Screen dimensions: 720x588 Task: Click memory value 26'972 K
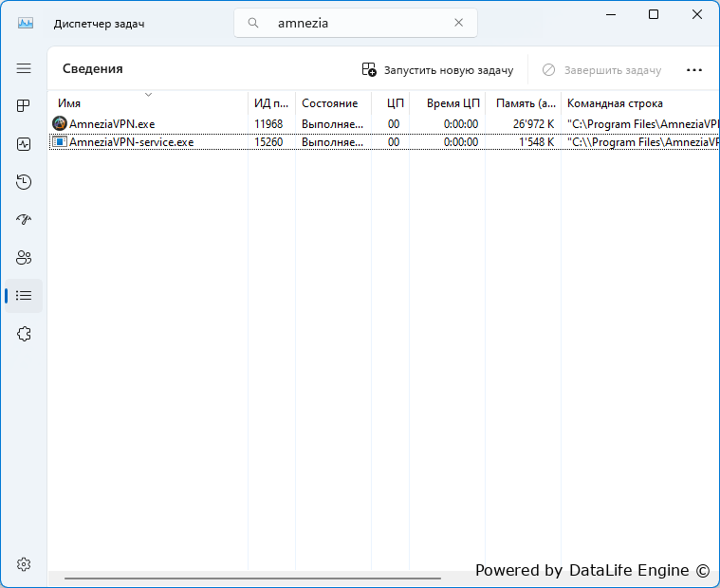[533, 124]
